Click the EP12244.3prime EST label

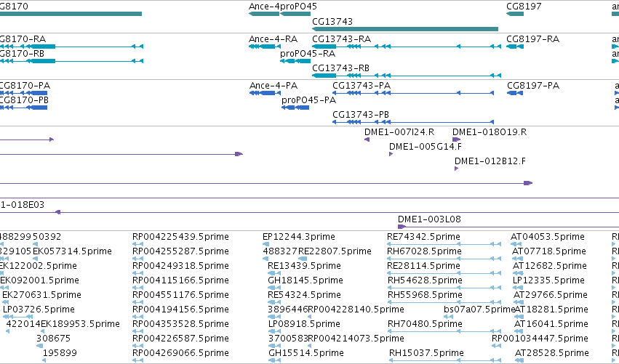tap(298, 237)
